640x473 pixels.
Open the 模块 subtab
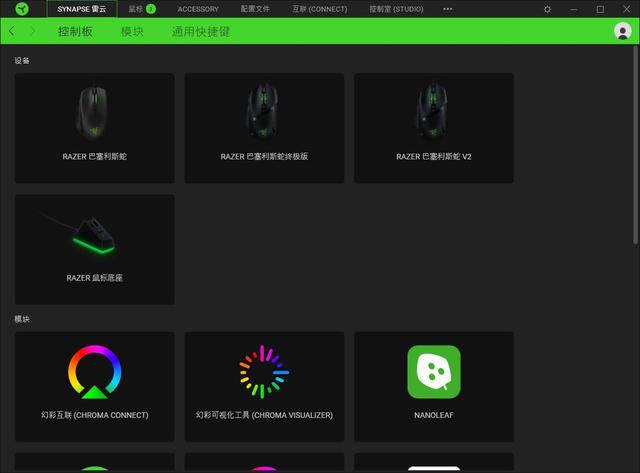132,31
